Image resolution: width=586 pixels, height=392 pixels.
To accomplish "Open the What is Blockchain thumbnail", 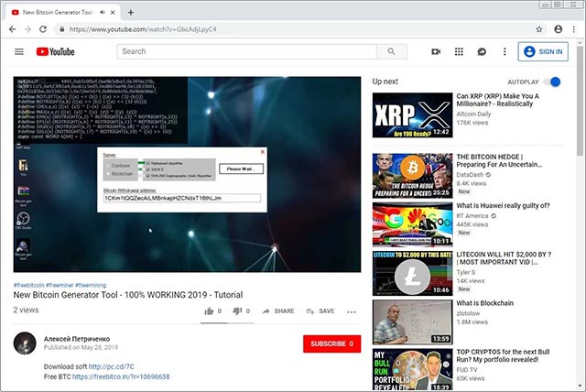I will 412,321.
